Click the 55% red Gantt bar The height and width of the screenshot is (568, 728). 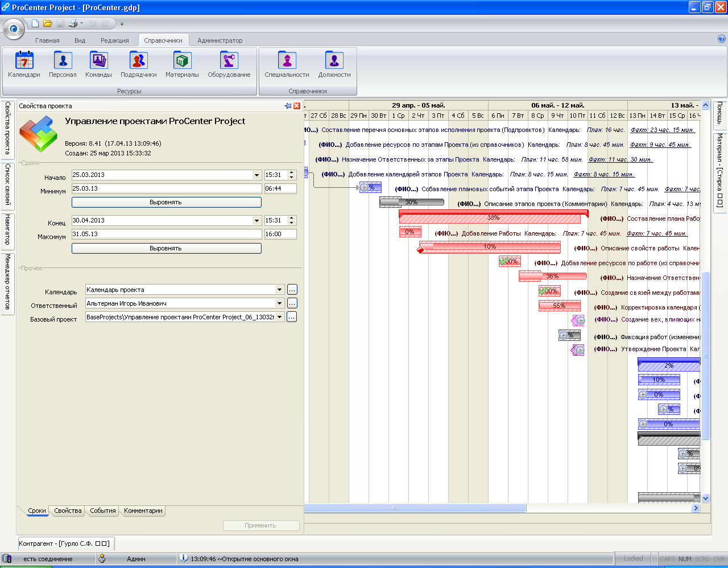point(559,306)
